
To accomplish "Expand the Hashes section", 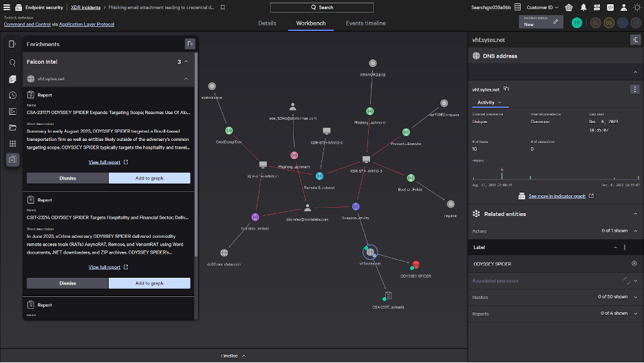I will [635, 297].
